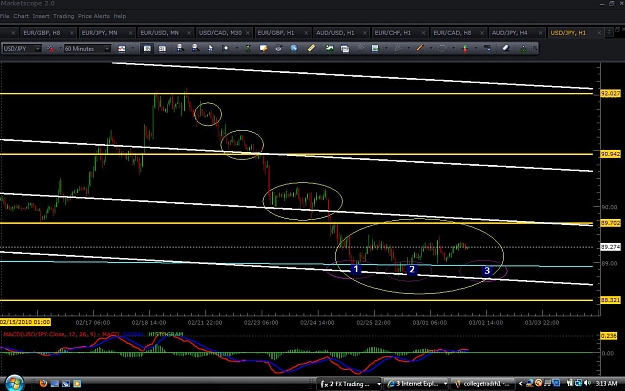Image resolution: width=625 pixels, height=391 pixels.
Task: Click the greyed trend channel icon
Action: 397,48
